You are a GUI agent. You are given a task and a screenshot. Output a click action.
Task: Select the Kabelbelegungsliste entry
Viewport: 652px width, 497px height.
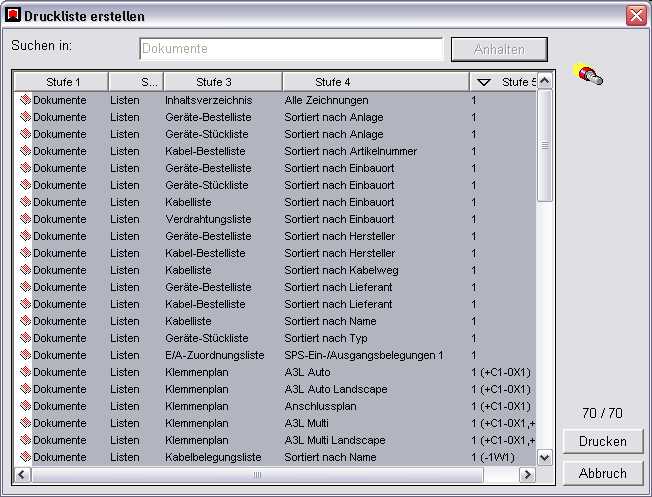tap(213, 457)
